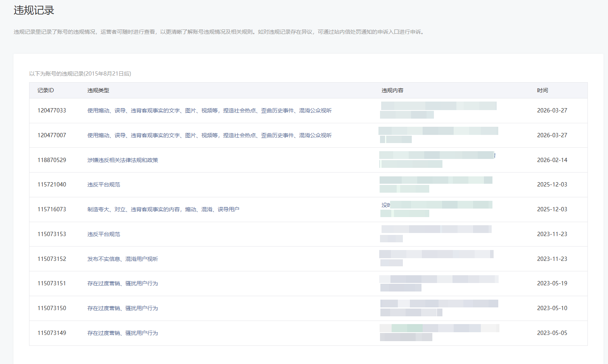Screen dimensions: 608x364
Task: Open violation type link for record 120477033
Action: 209,110
